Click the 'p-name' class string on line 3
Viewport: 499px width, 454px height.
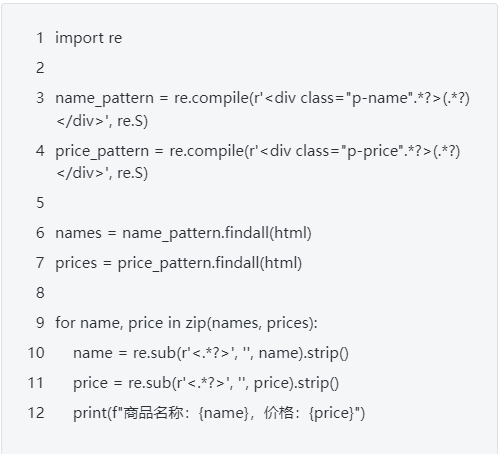pyautogui.click(x=382, y=99)
